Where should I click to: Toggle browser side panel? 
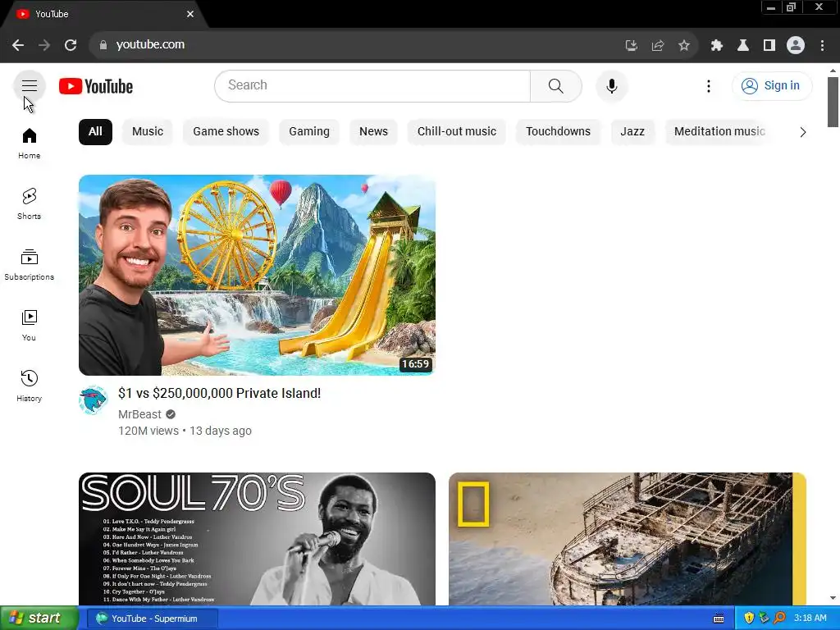(769, 46)
